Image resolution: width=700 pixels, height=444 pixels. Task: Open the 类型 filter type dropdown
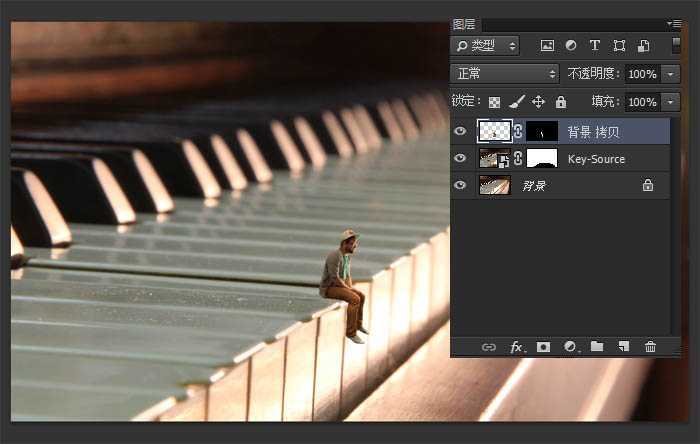tap(485, 46)
